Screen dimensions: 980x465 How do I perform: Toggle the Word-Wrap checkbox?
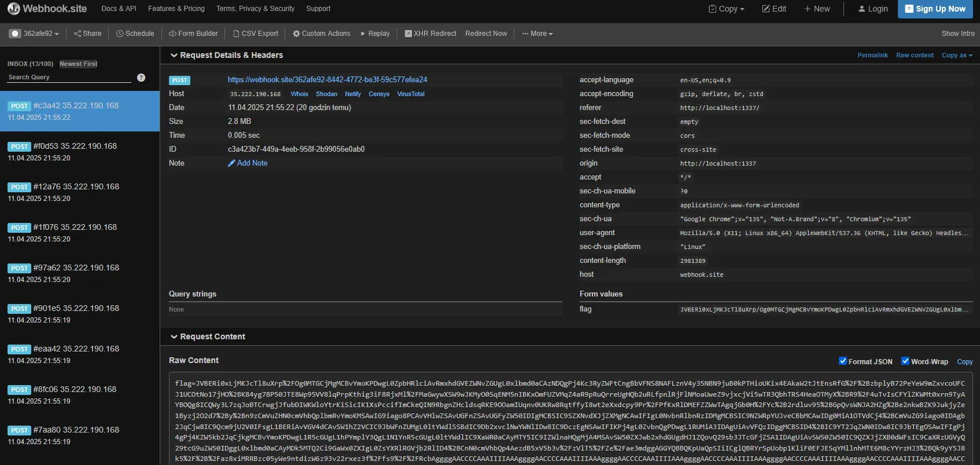click(x=905, y=361)
